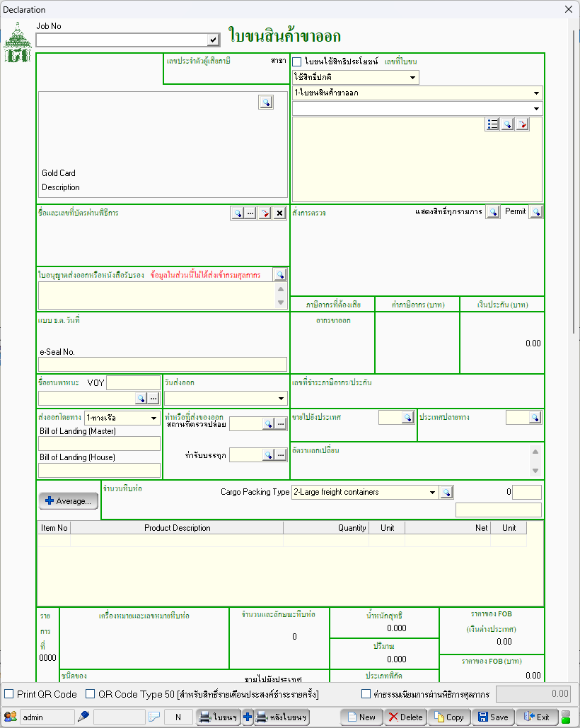The width and height of the screenshot is (580, 728).
Task: Open the ใช้สิทธิ์ปกติ dropdown
Action: click(412, 78)
